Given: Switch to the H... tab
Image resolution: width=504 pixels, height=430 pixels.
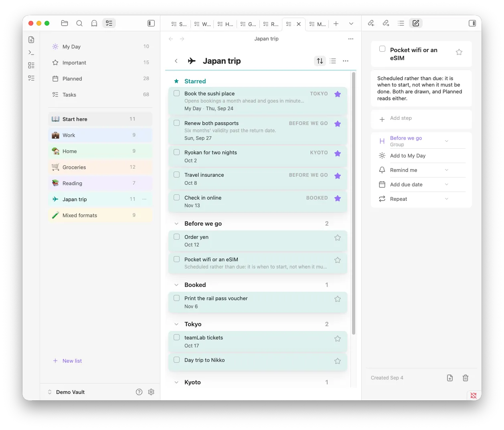Looking at the screenshot, I should [x=225, y=24].
